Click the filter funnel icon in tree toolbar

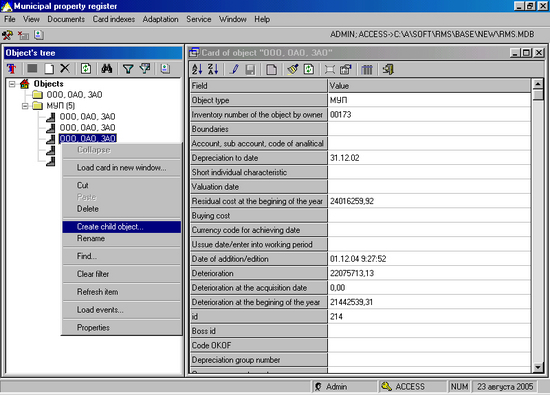[128, 68]
